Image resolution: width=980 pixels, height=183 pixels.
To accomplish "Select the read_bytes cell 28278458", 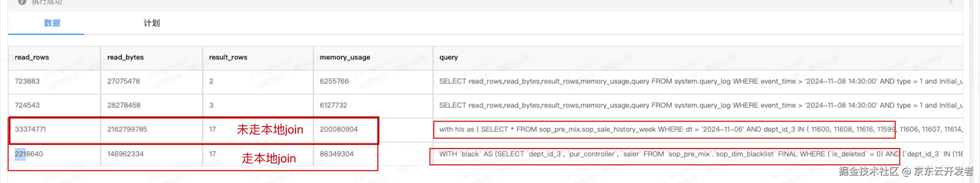I will click(124, 105).
